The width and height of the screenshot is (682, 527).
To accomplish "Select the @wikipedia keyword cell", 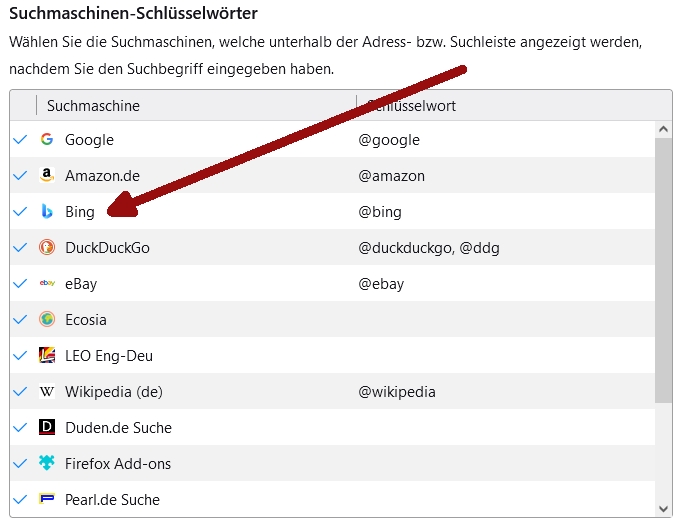I will pyautogui.click(x=397, y=391).
